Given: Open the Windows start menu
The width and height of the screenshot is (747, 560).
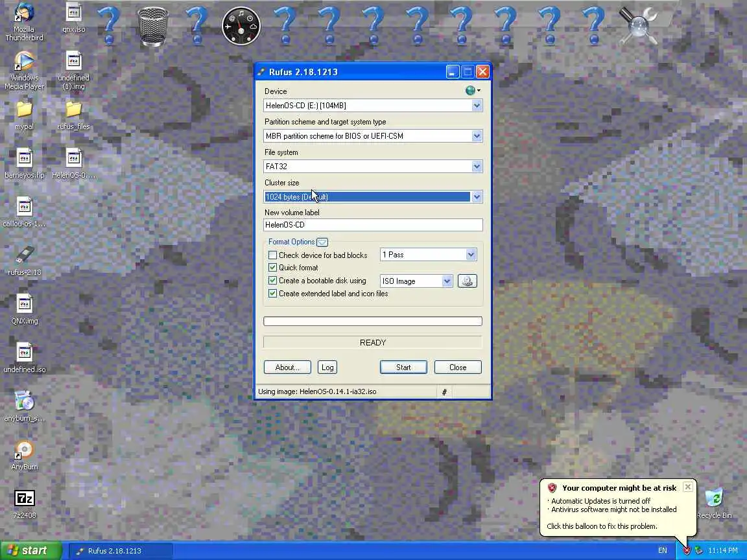Looking at the screenshot, I should 31,550.
